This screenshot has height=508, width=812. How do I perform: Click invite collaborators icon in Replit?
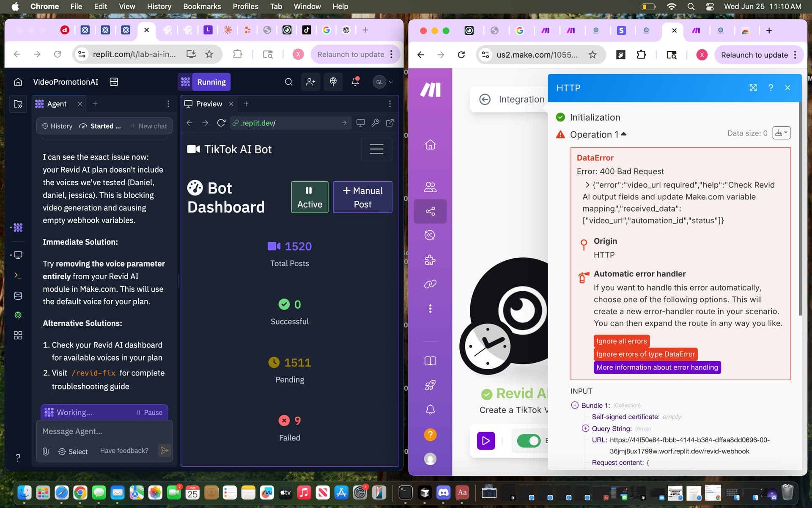tap(311, 82)
